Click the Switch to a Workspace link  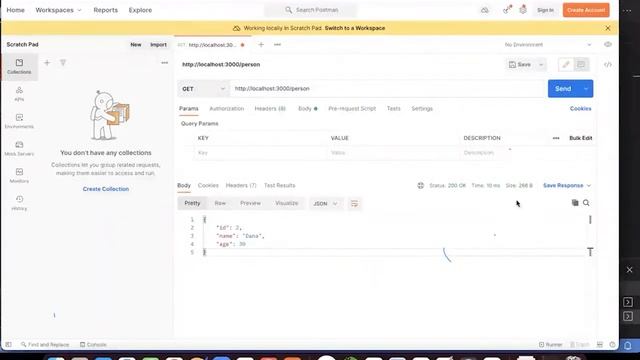(355, 28)
